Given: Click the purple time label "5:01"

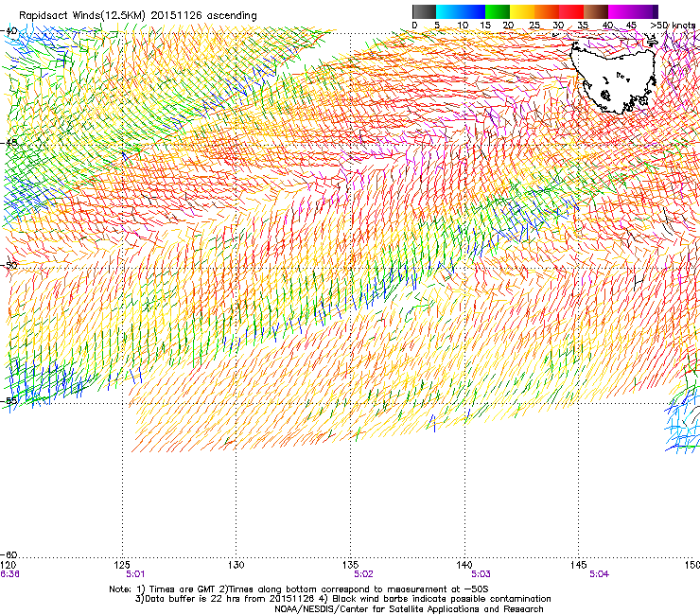Looking at the screenshot, I should pos(135,574).
